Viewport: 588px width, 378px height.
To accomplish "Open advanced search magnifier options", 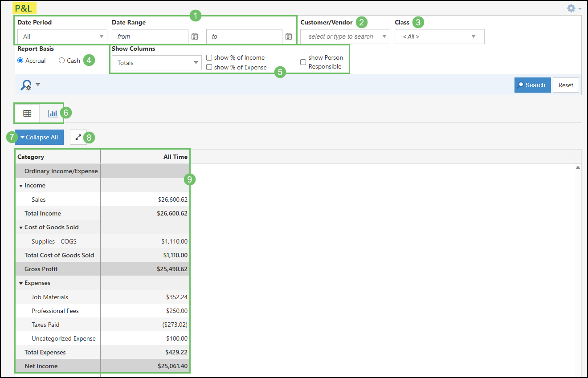I will tap(30, 85).
